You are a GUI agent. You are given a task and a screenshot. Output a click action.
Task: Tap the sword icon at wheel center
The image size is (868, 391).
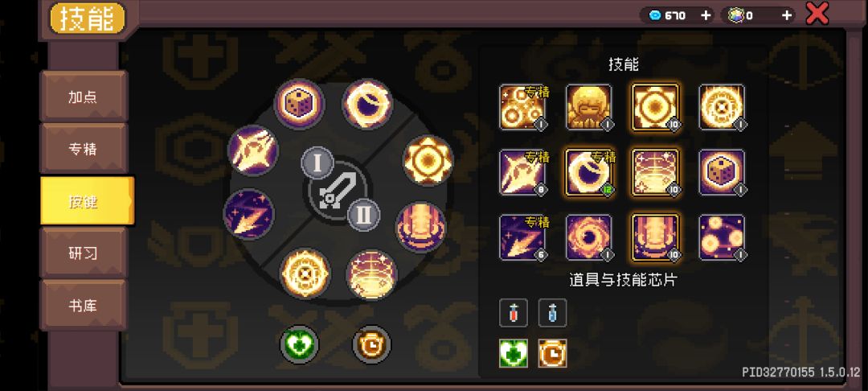pyautogui.click(x=337, y=191)
